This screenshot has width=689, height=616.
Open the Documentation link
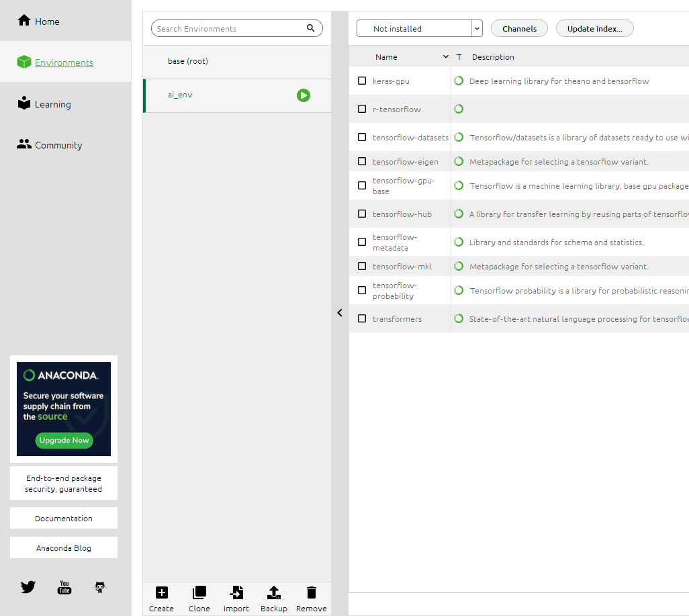(64, 519)
